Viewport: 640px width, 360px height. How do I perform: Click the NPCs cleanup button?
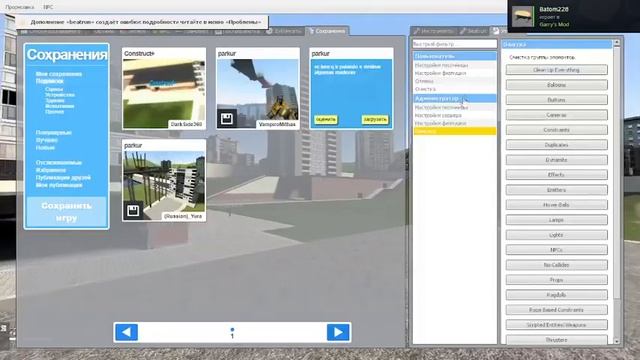[556, 250]
